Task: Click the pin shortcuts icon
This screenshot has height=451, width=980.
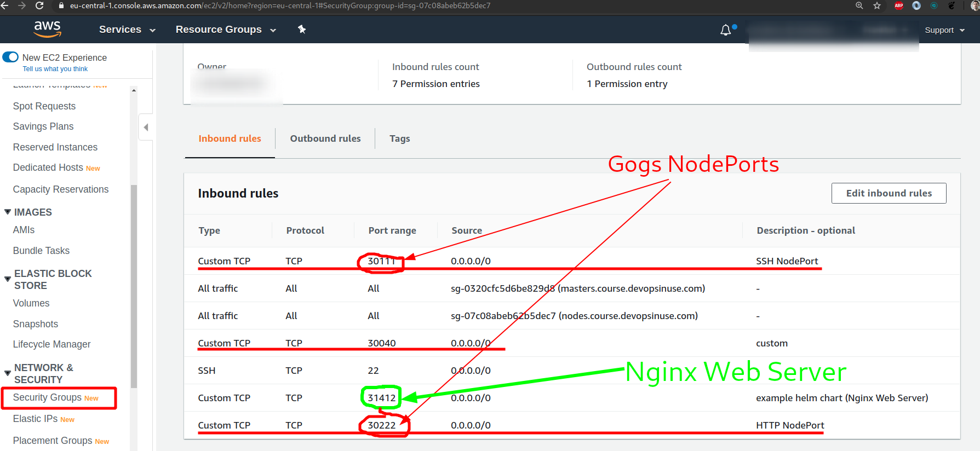Action: (x=302, y=30)
